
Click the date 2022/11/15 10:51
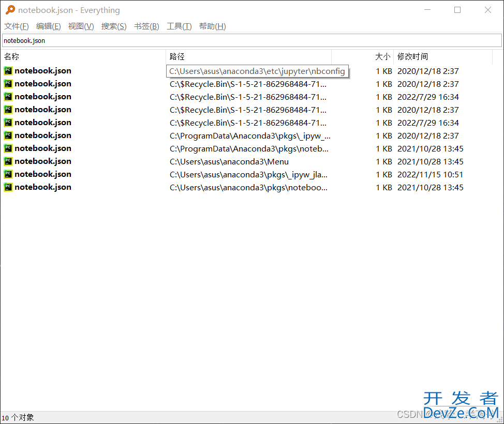click(x=430, y=174)
